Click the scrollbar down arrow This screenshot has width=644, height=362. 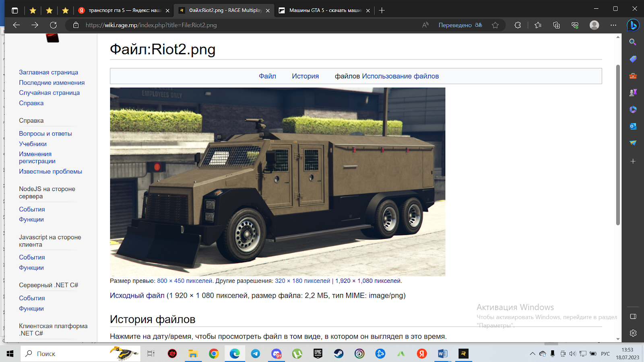click(x=618, y=339)
